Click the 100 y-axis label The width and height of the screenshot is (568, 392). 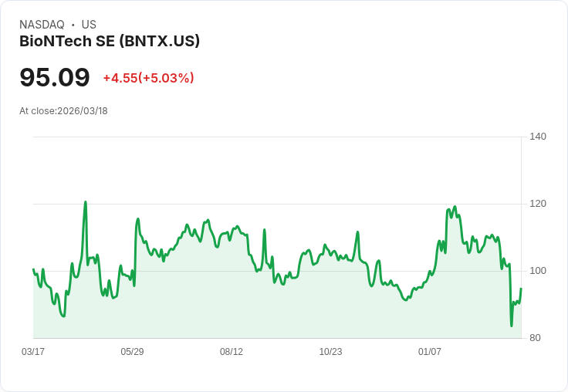coord(538,271)
